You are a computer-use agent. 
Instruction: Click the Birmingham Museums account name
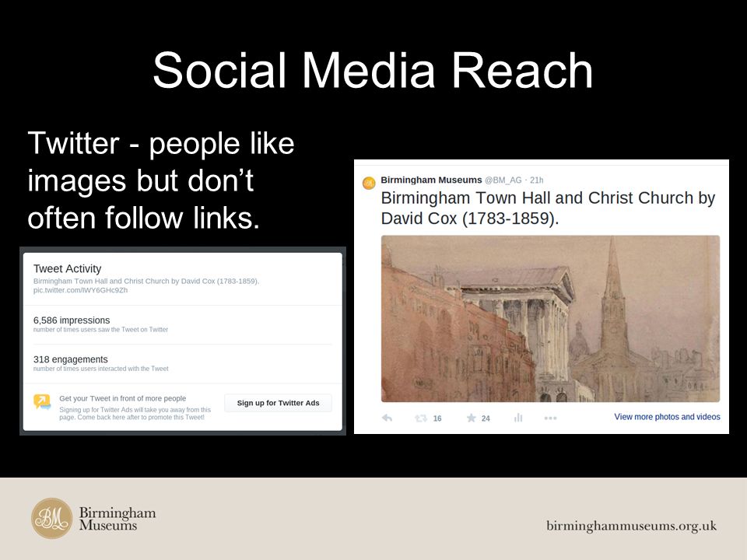[431, 180]
